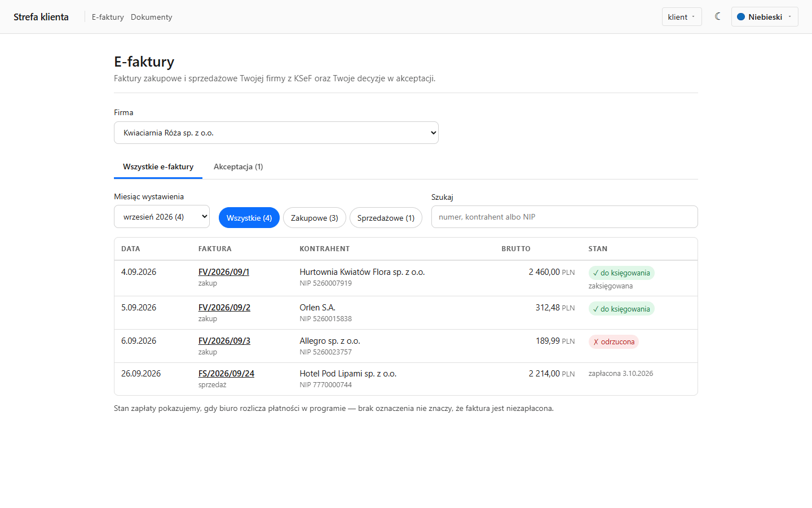Screen dimensions: 812x508
Task: Click the Hurtownia Kwiatów Flora sp. z o.o. contractor name
Action: click(x=362, y=272)
